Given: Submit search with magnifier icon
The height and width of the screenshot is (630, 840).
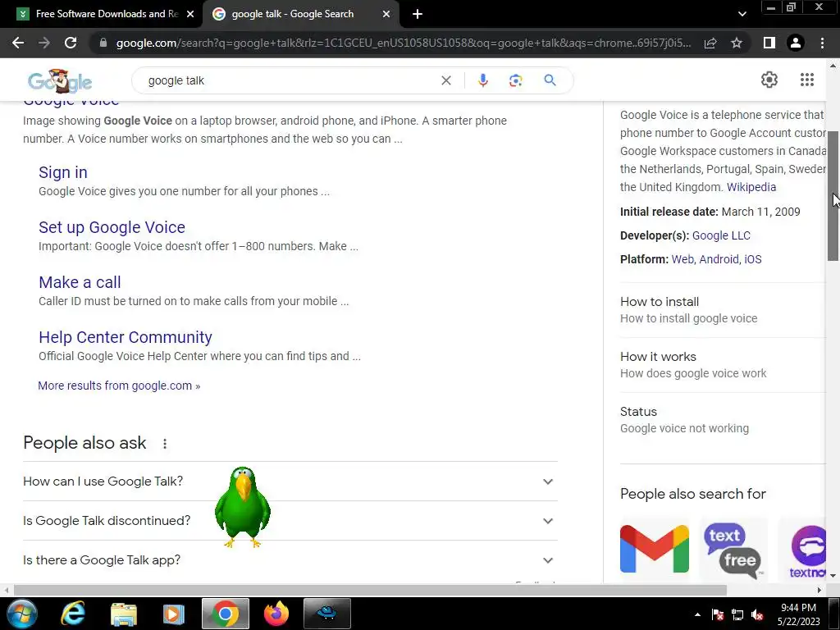Looking at the screenshot, I should point(550,80).
